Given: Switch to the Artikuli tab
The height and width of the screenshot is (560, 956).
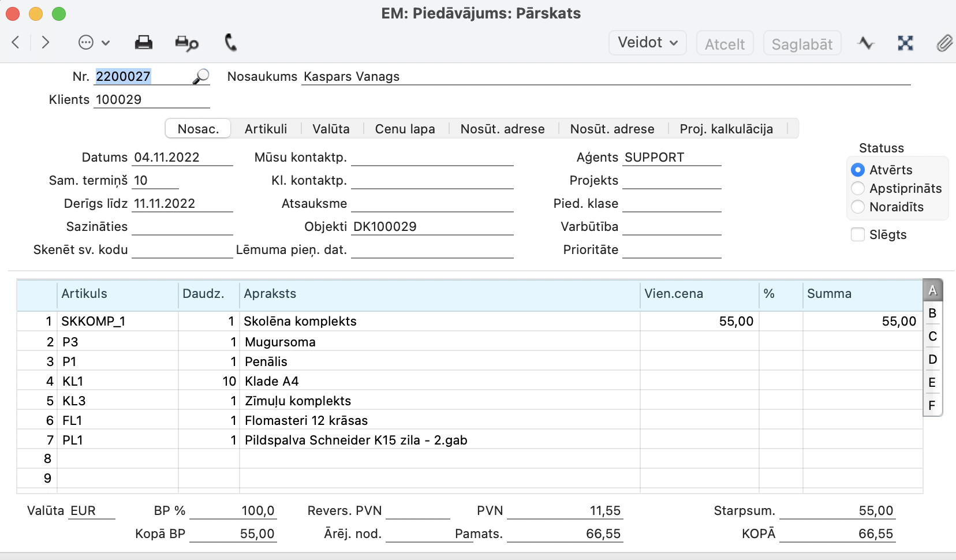Looking at the screenshot, I should (x=266, y=129).
